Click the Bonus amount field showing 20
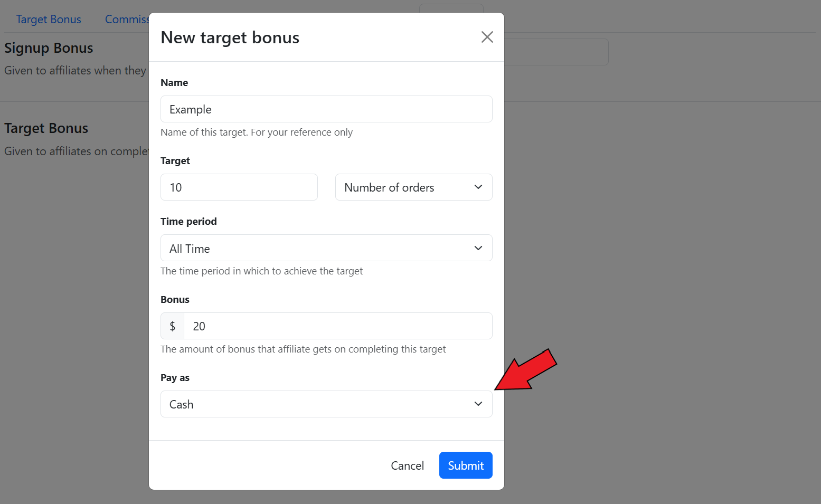 tap(338, 326)
